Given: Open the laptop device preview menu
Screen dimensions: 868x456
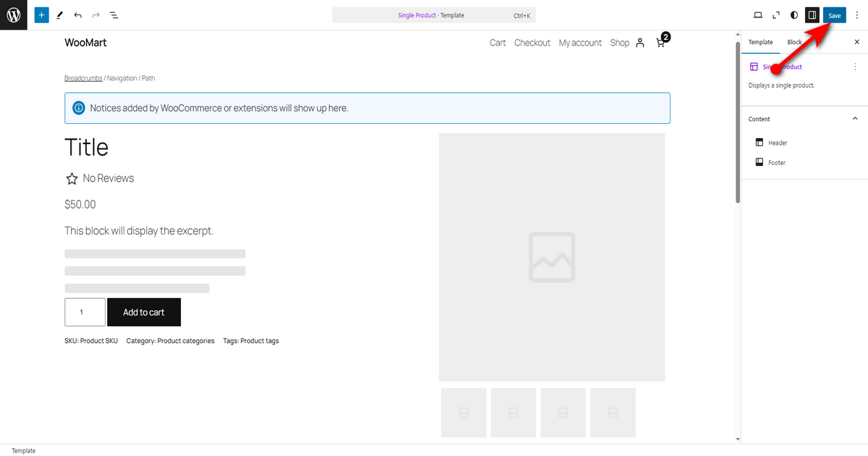Looking at the screenshot, I should (x=758, y=14).
